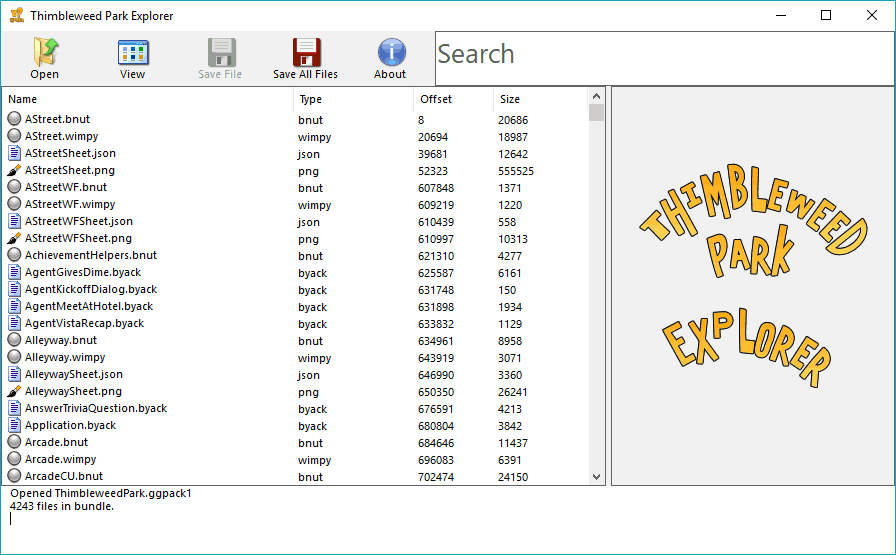The width and height of the screenshot is (896, 555).
Task: Click the AStreet.bnut file icon
Action: [14, 118]
